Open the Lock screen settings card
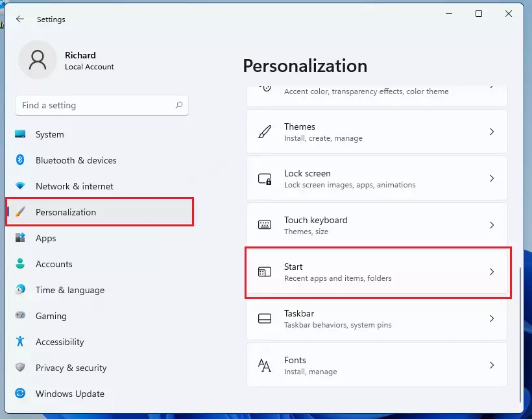The height and width of the screenshot is (419, 532). (377, 178)
